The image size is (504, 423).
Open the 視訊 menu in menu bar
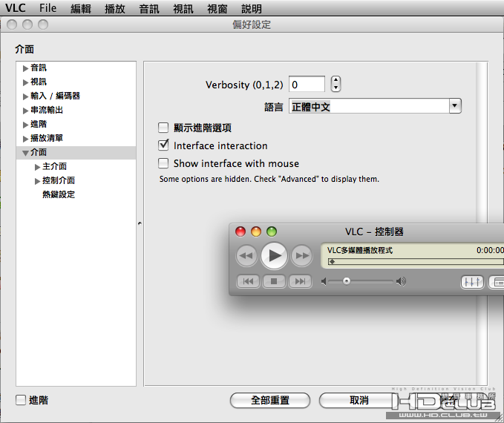[x=183, y=8]
